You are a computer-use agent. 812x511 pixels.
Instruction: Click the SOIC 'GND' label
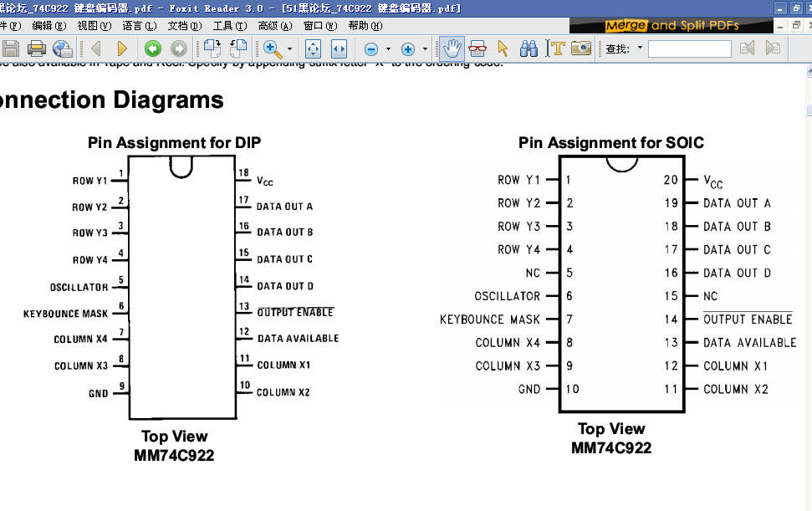pos(529,390)
